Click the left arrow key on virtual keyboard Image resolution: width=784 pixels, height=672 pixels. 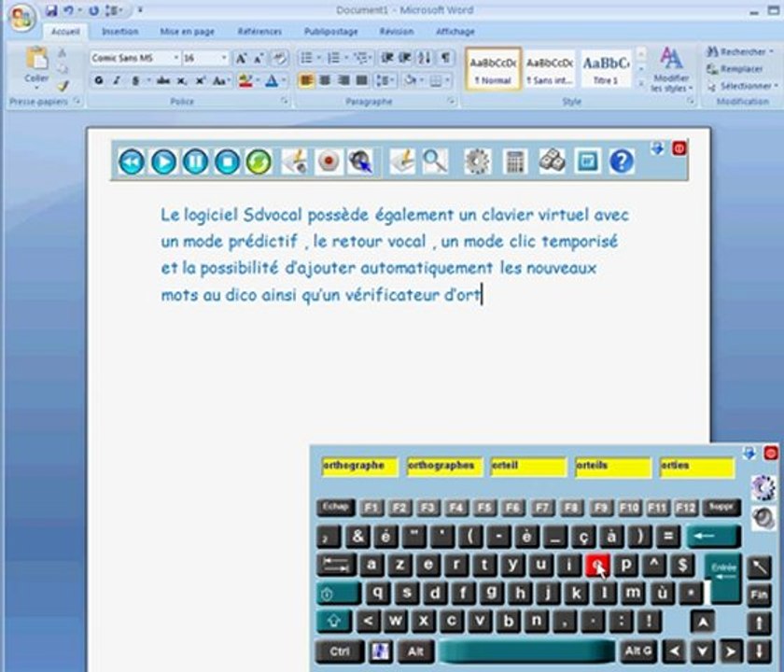675,651
